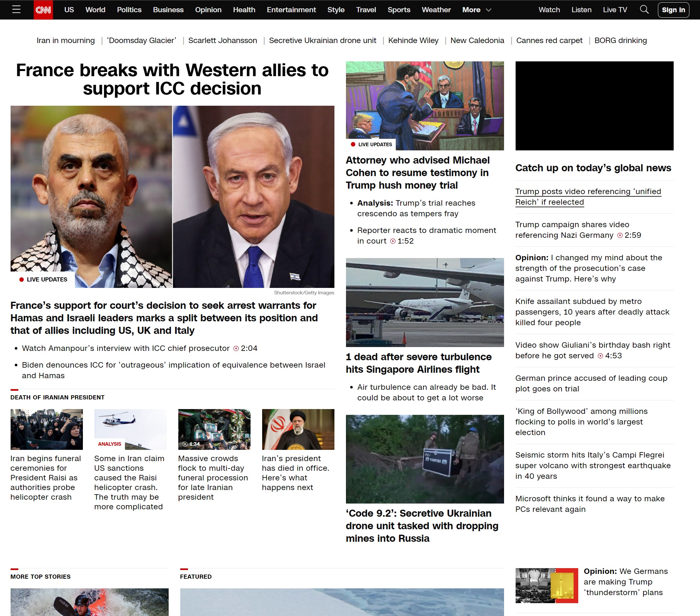The height and width of the screenshot is (616, 700).
Task: Play the Giuliani birthday video icon 4:53
Action: tap(600, 356)
